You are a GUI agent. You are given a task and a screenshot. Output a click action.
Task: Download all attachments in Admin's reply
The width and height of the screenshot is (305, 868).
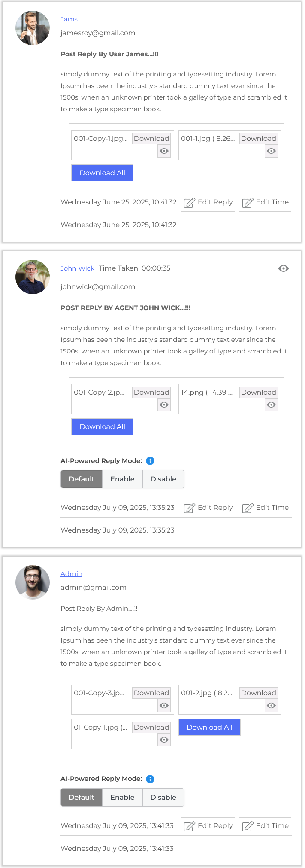click(209, 728)
